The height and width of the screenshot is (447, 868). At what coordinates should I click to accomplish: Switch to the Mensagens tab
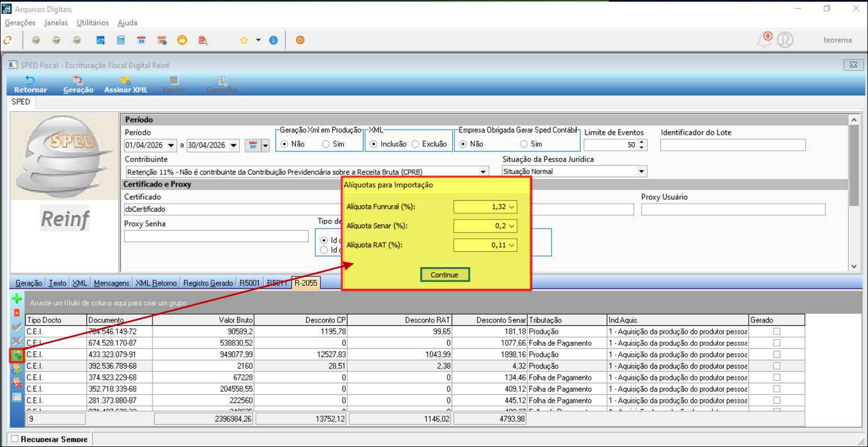tap(112, 283)
